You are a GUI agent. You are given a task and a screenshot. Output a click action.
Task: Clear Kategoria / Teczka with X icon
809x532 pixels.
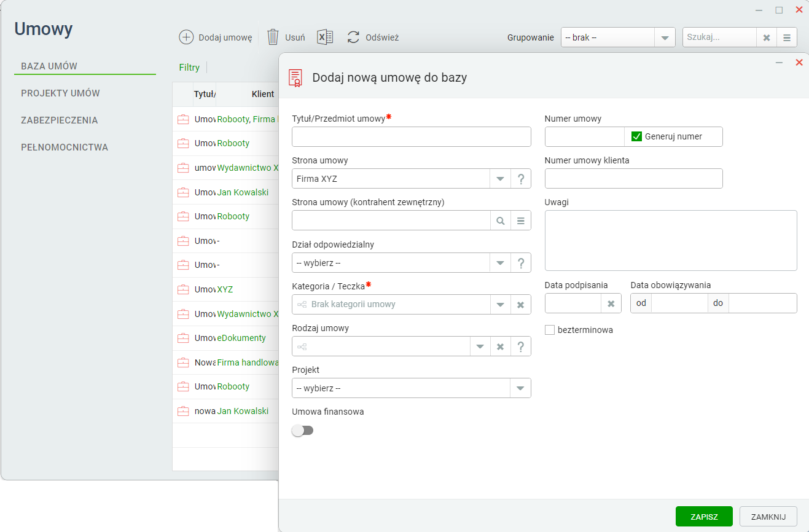(x=521, y=305)
